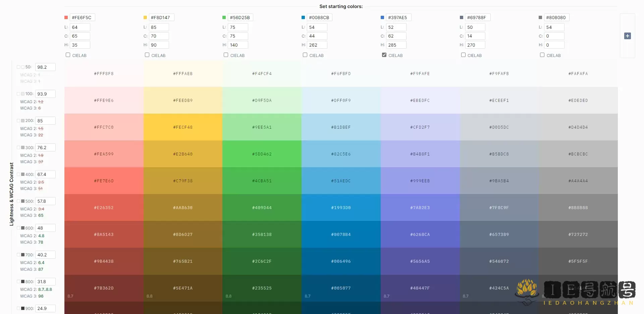Check the checkbox beside the 200 row

[19, 120]
